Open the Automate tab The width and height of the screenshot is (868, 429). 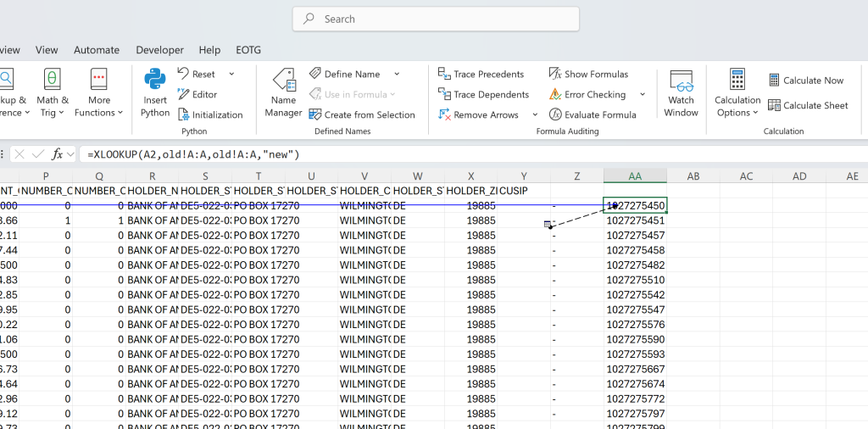tap(97, 50)
